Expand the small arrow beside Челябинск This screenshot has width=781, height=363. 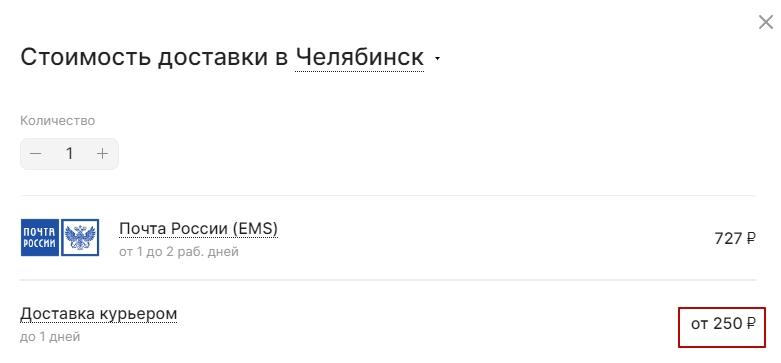pos(437,59)
